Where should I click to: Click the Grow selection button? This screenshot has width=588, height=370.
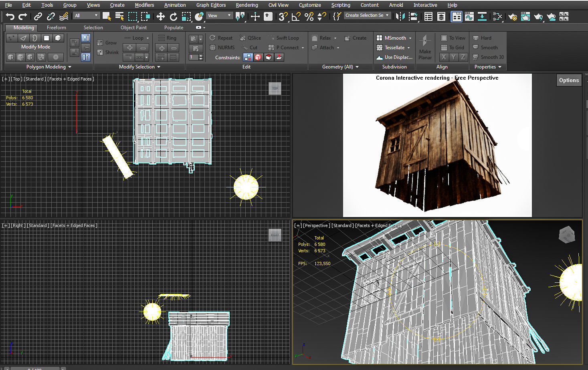pos(107,42)
